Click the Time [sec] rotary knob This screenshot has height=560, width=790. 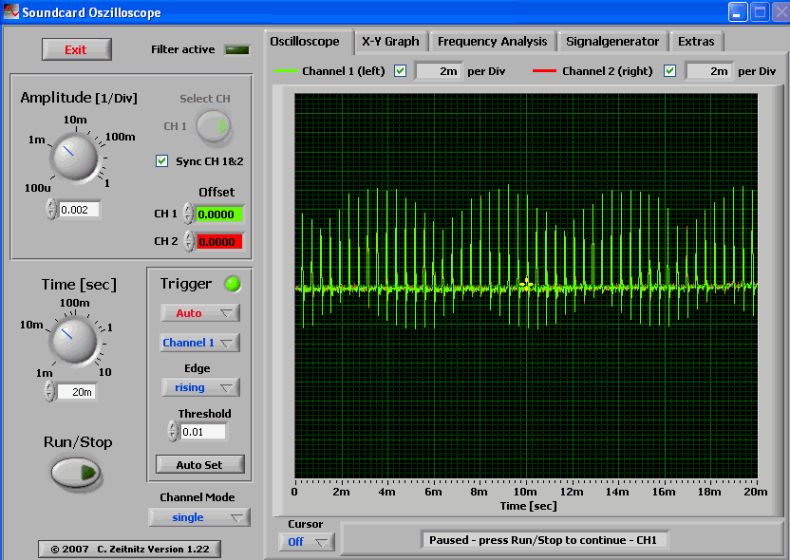point(74,340)
